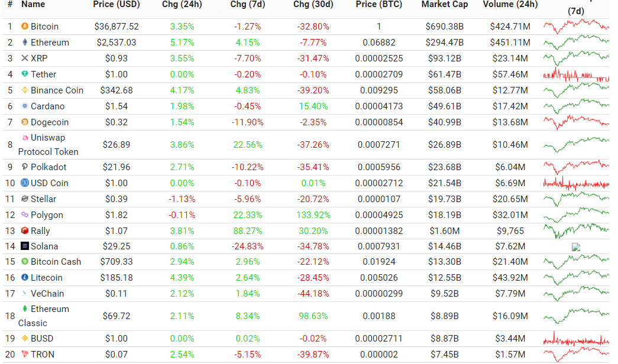Image resolution: width=618 pixels, height=364 pixels.
Task: Select Bitcoin Cash price $709.33
Action: click(x=117, y=262)
